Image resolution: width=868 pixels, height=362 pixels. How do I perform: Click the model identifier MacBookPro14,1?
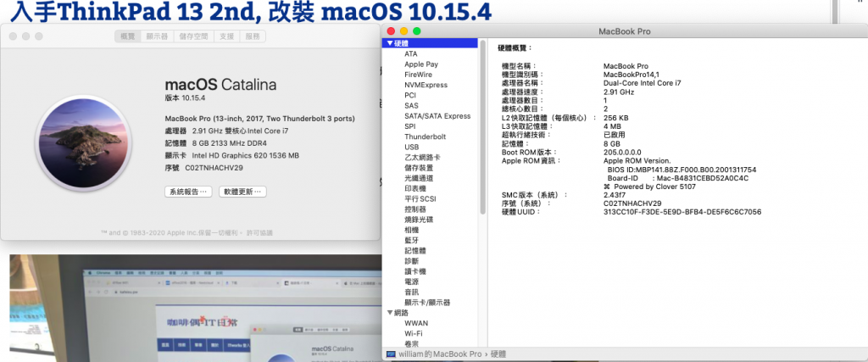click(x=631, y=74)
